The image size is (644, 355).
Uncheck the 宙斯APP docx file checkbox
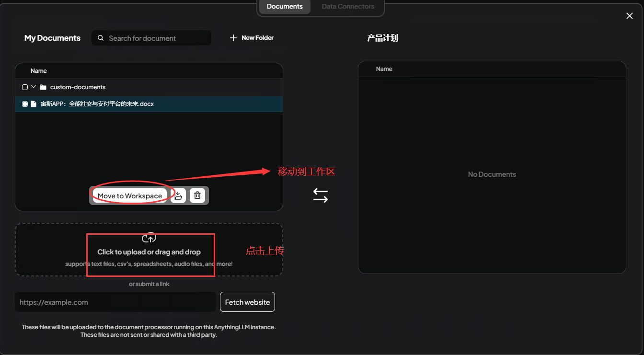tap(25, 104)
